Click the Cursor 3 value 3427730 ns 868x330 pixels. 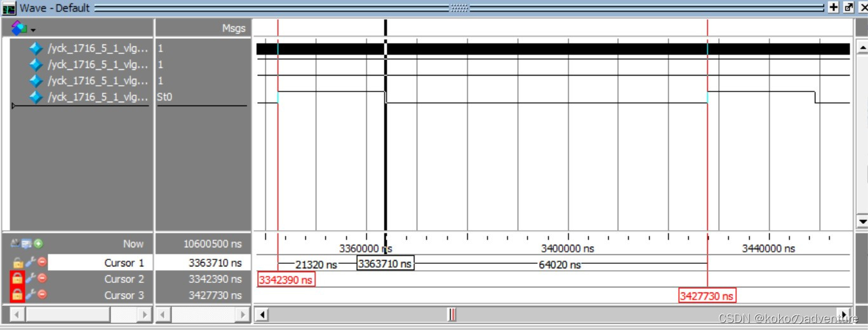215,295
